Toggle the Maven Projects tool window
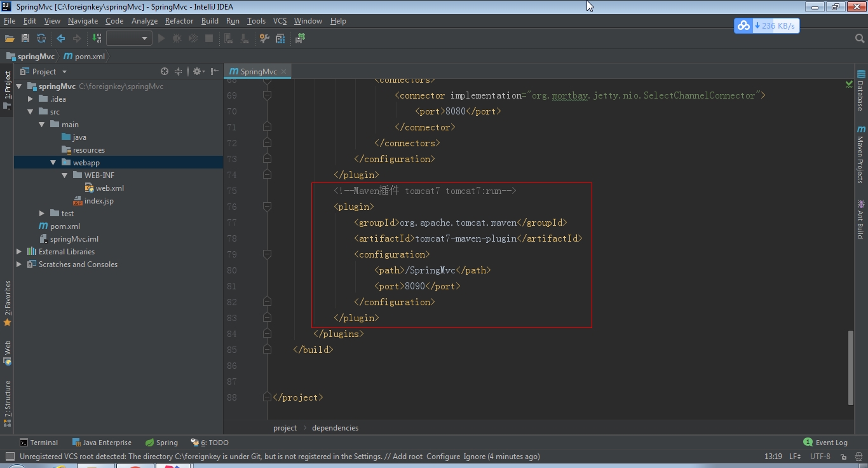The width and height of the screenshot is (868, 468). 861,155
